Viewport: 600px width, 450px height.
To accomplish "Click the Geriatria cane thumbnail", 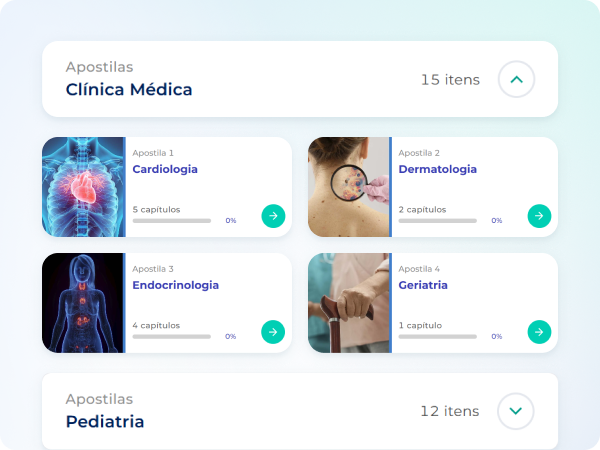I will click(348, 303).
